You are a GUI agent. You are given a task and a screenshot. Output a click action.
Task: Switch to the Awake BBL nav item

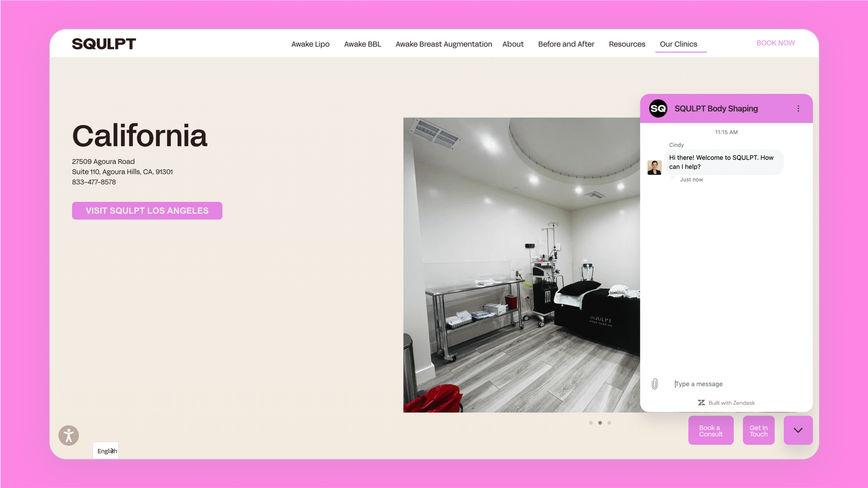(x=363, y=44)
